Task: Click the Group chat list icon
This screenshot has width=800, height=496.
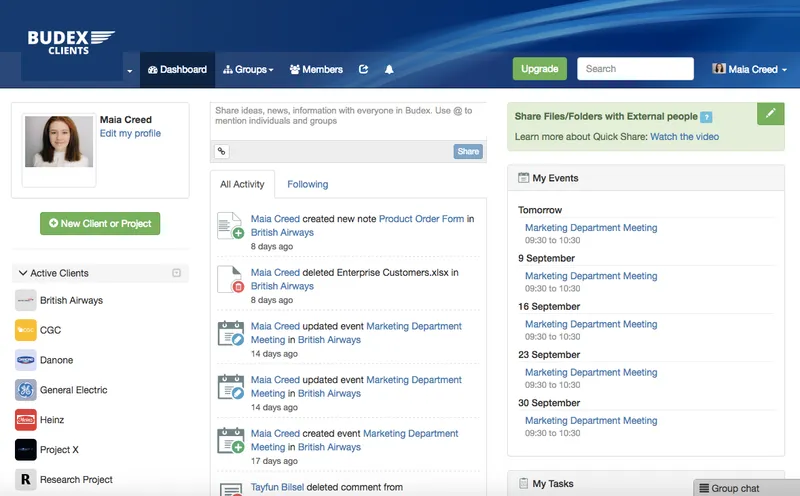Action: coord(704,488)
